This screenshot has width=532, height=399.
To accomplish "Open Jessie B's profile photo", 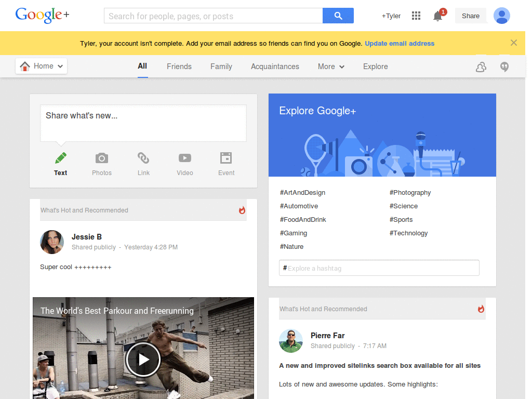I will (52, 242).
